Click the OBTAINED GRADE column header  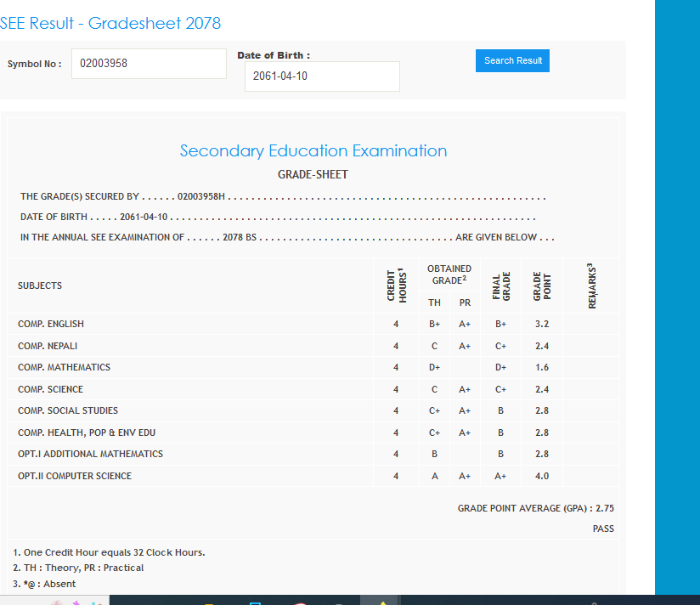coord(449,274)
